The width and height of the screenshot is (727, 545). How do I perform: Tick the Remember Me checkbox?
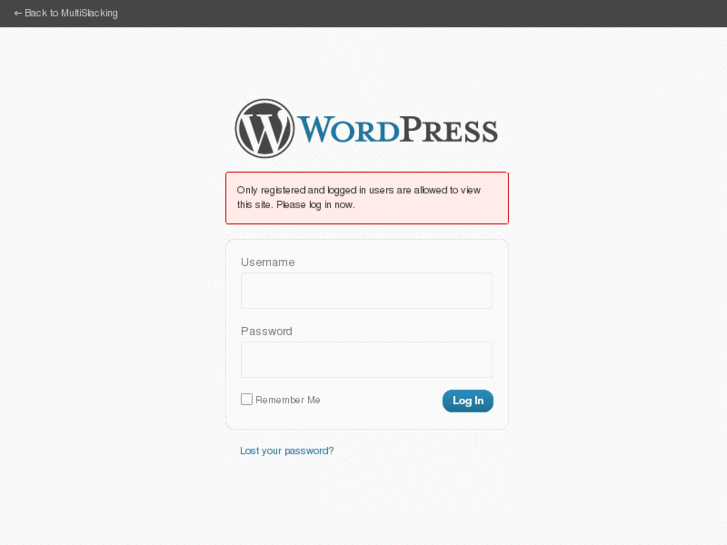[x=247, y=399]
